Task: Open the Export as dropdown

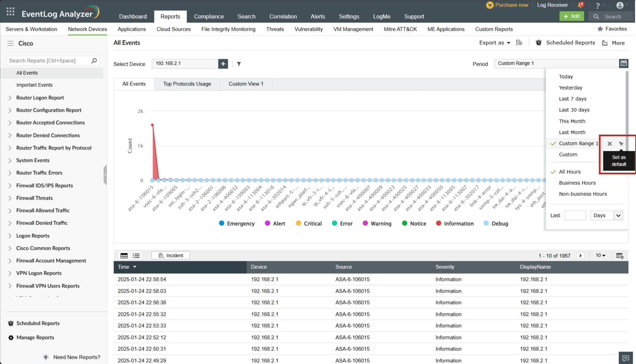Action: (x=495, y=43)
